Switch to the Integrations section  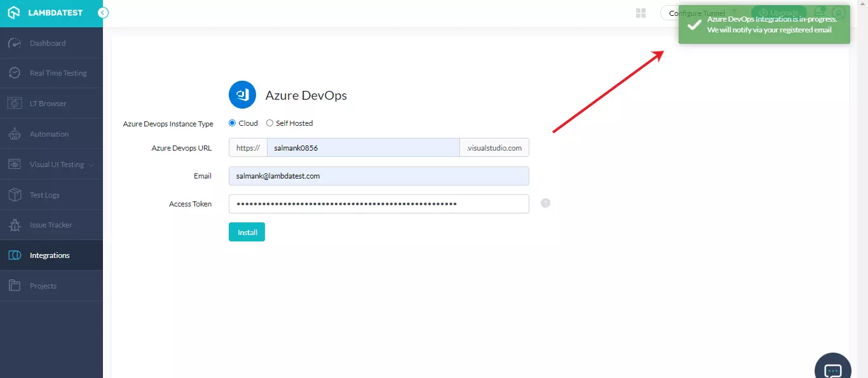(15, 255)
